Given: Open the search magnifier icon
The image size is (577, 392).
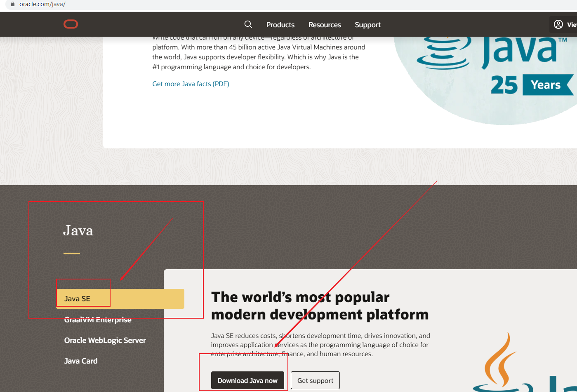Looking at the screenshot, I should [248, 24].
